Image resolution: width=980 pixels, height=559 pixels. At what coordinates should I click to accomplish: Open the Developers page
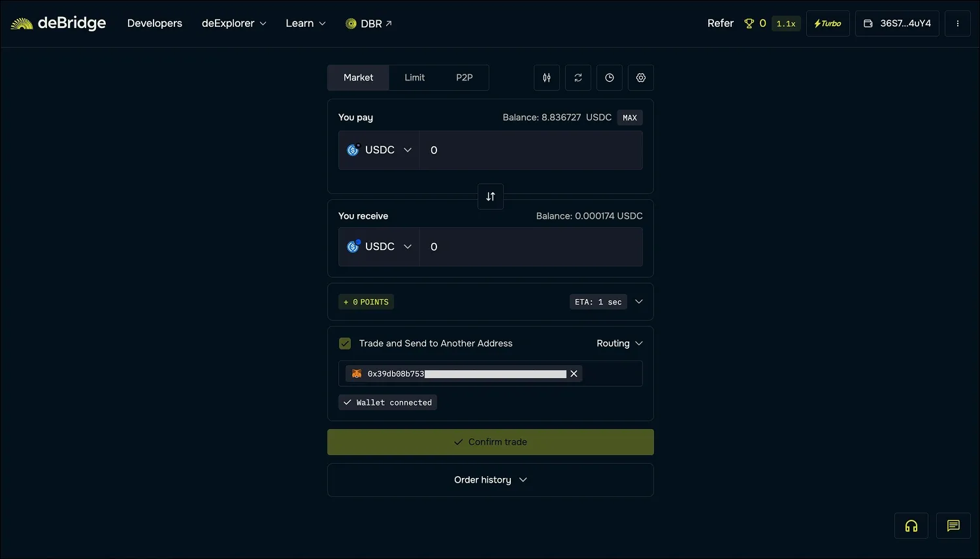155,24
